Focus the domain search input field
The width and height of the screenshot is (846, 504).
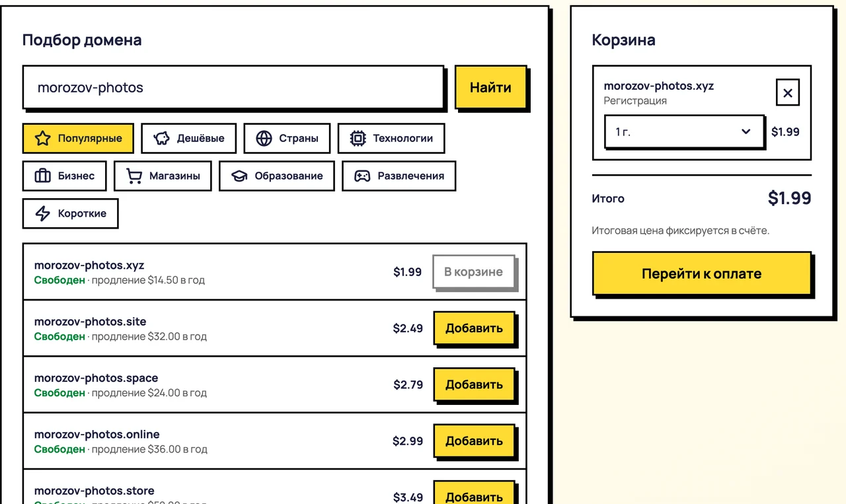(x=233, y=87)
